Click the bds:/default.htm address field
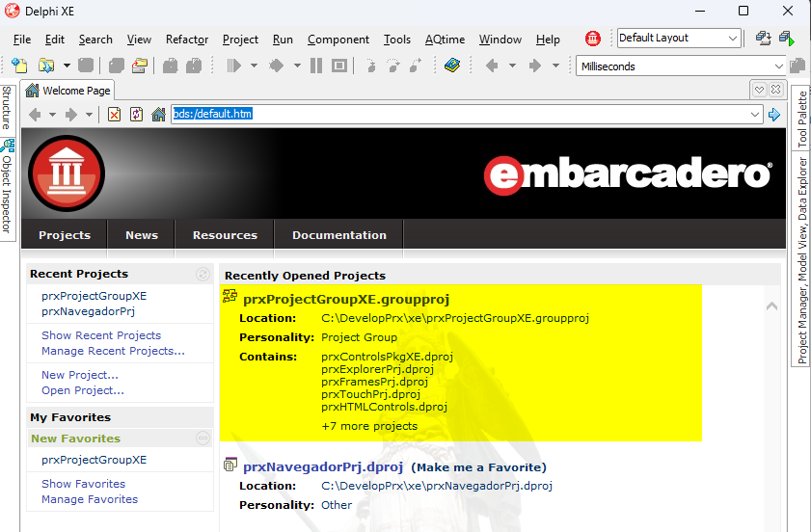 460,115
